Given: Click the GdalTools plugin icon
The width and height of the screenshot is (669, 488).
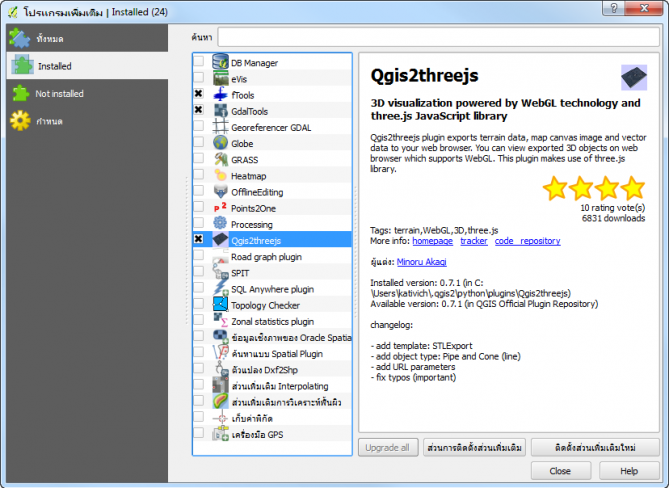Looking at the screenshot, I should pos(220,110).
